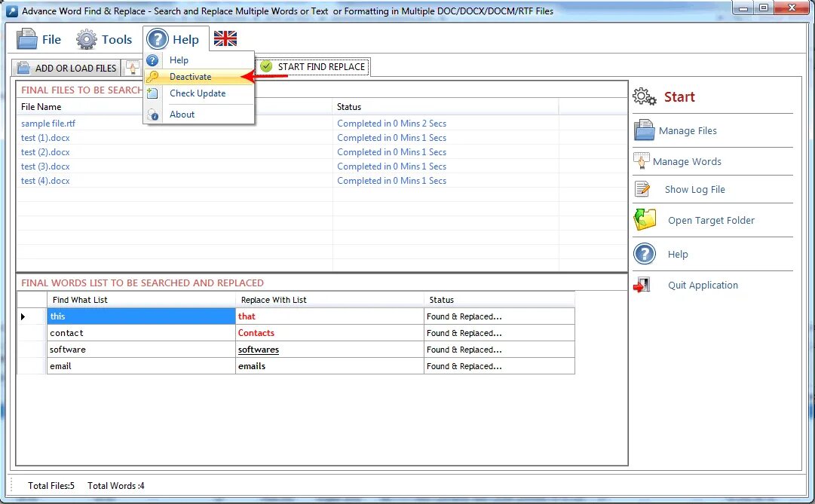The image size is (815, 504).
Task: Click the Start button in side panel
Action: point(679,97)
